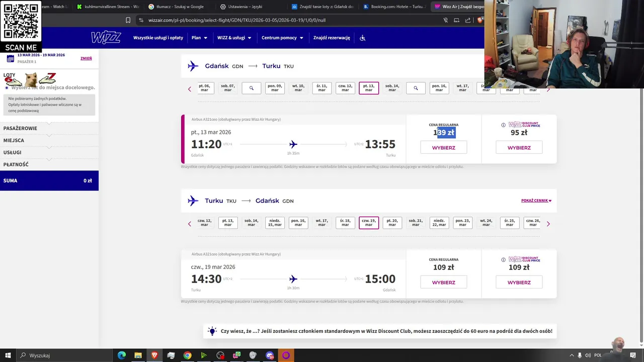Open Brave browser from the taskbar

tap(154, 355)
